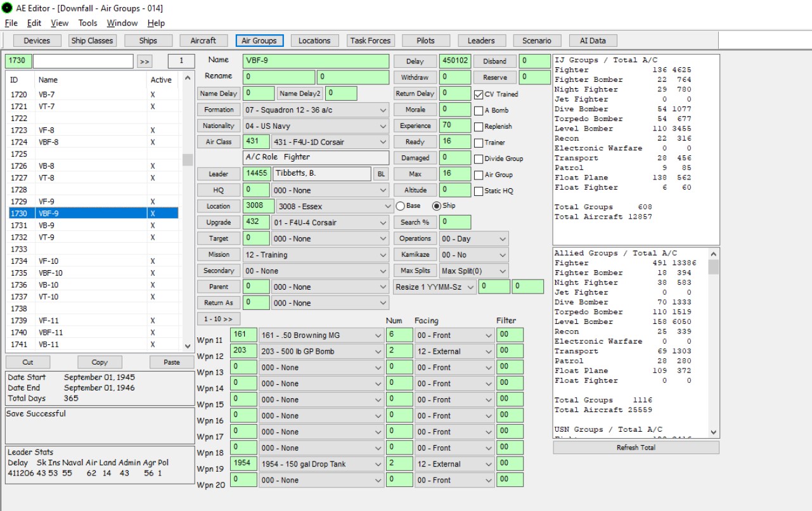Click the Delay field showing 450102

pyautogui.click(x=455, y=61)
